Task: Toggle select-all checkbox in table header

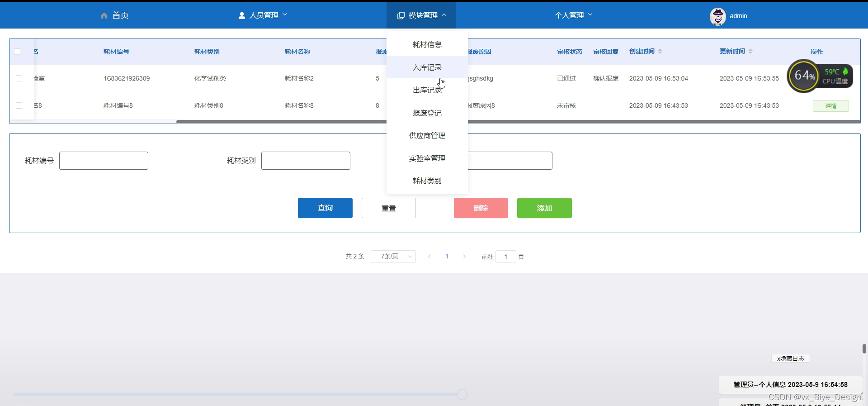Action: [17, 52]
